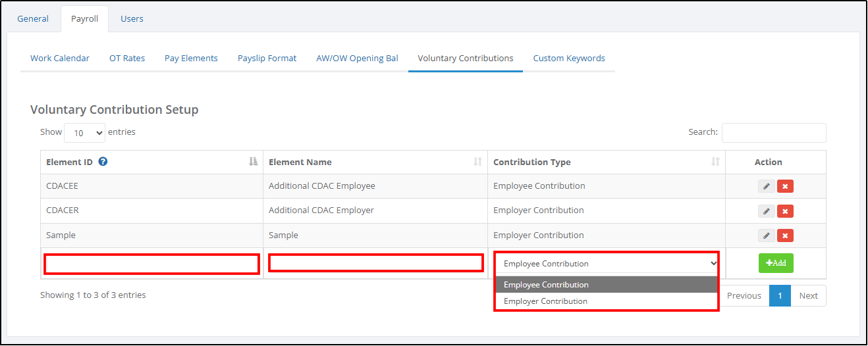Delete the Sample row with red X
868x346 pixels.
click(785, 235)
